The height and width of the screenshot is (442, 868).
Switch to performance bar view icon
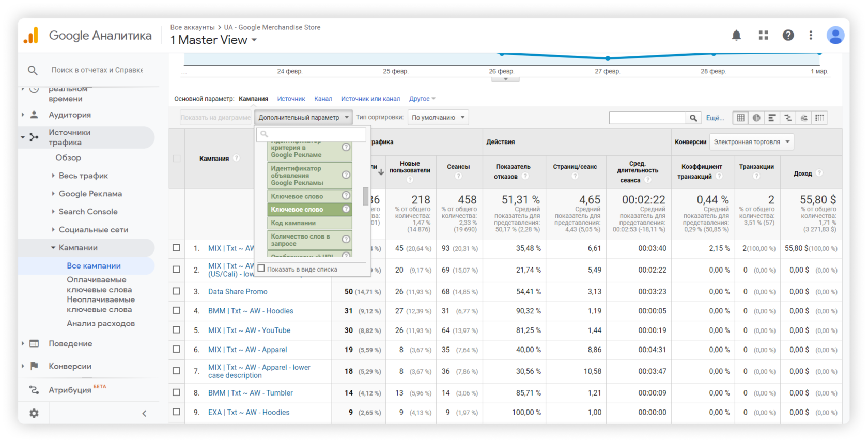[772, 118]
